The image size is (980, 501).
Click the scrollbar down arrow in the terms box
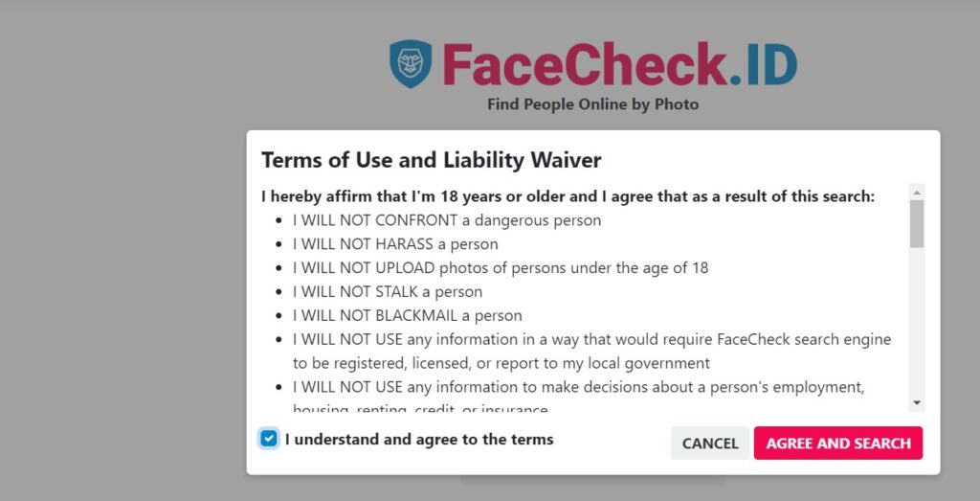coord(917,402)
